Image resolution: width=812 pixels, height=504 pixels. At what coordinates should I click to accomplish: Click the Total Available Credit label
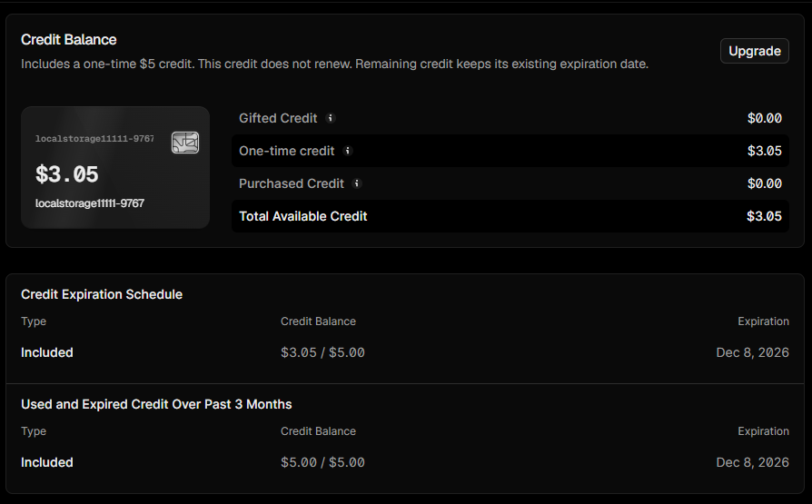tap(303, 216)
